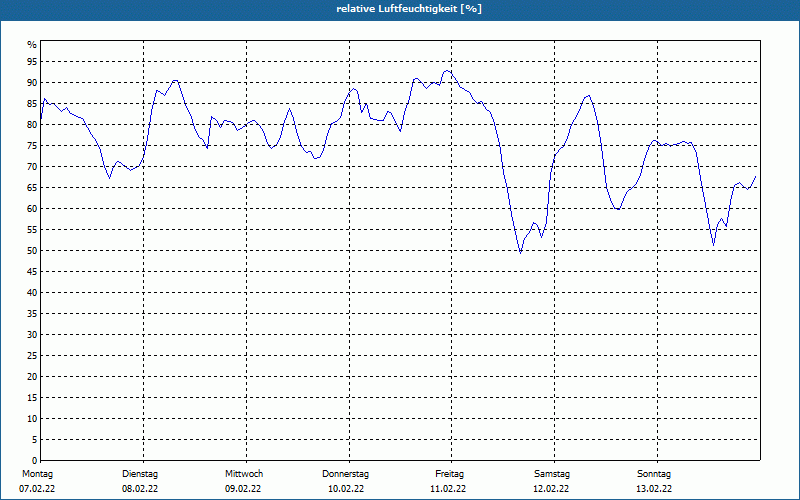Click the lowest humidity dip on Friday's curve
The width and height of the screenshot is (800, 500).
point(520,253)
